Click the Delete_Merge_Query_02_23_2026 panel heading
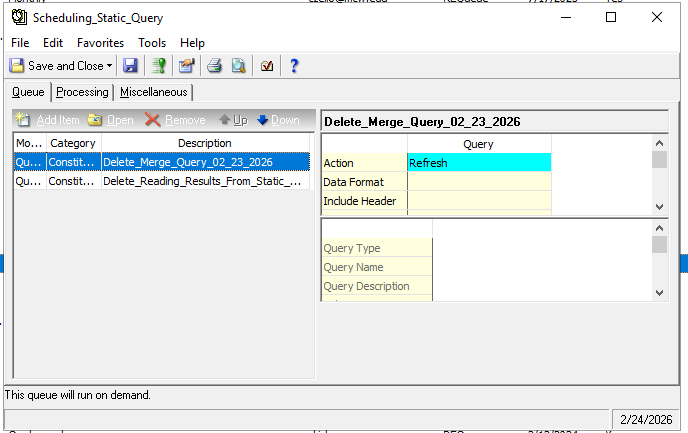 [422, 122]
